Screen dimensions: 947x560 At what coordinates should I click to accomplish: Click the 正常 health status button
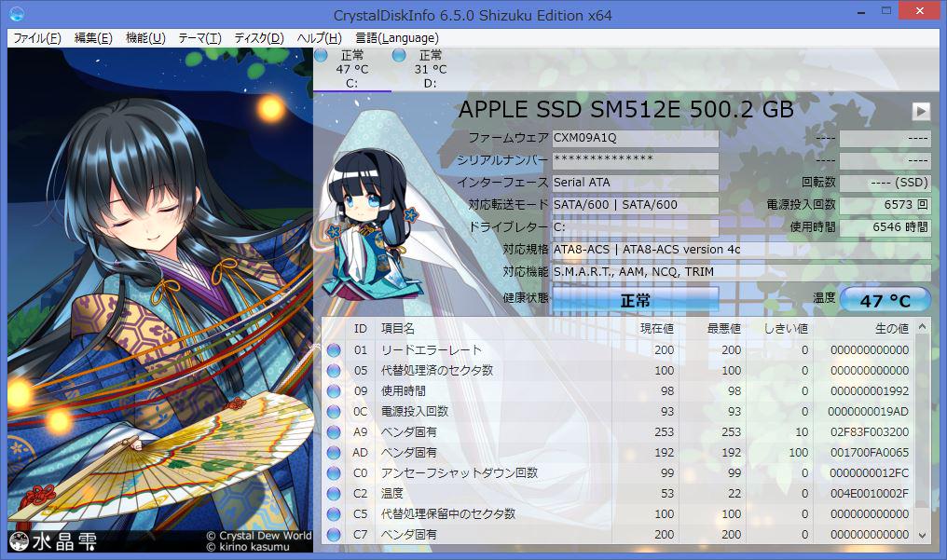[x=636, y=300]
